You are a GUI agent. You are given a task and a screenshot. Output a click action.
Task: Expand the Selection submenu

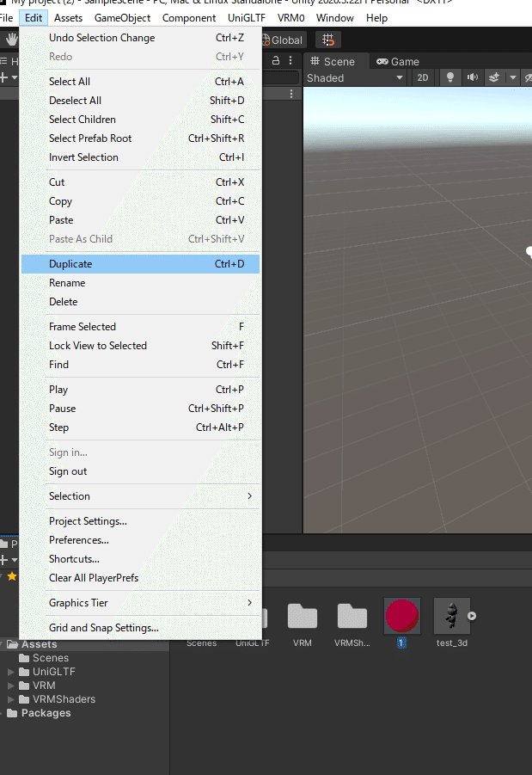(x=140, y=496)
